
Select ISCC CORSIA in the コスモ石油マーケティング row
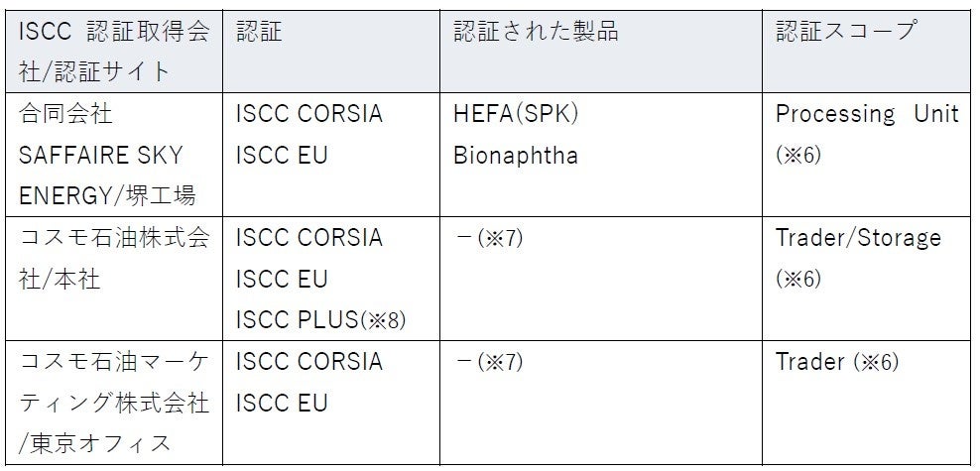coord(308,362)
